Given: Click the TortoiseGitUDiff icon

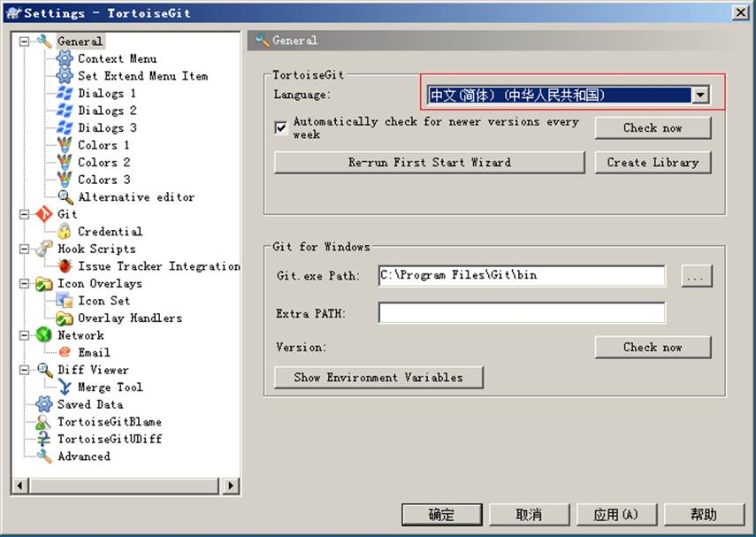Looking at the screenshot, I should point(43,439).
